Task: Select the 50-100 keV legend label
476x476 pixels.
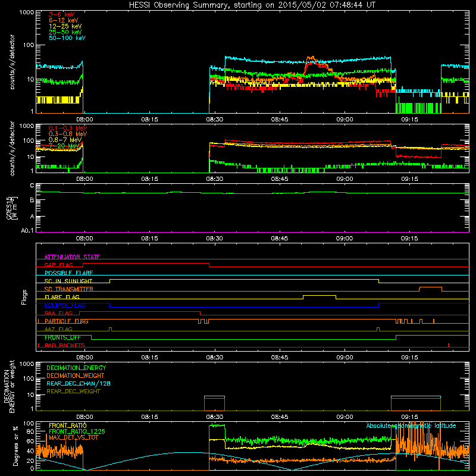Action: (x=67, y=38)
